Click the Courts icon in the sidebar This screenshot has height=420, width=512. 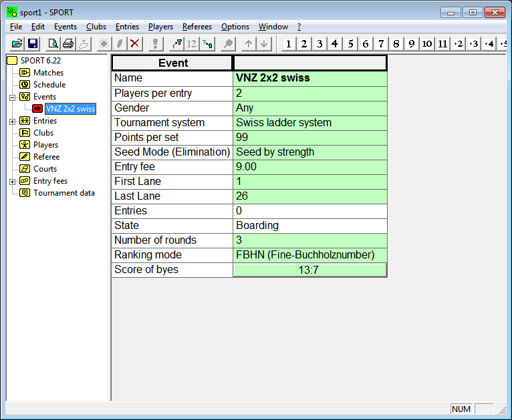(25, 169)
